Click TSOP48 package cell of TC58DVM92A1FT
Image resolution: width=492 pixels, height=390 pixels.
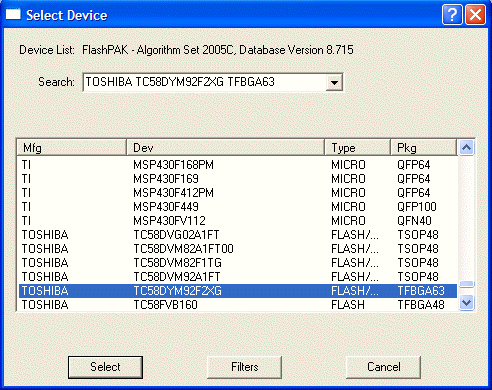click(x=418, y=277)
